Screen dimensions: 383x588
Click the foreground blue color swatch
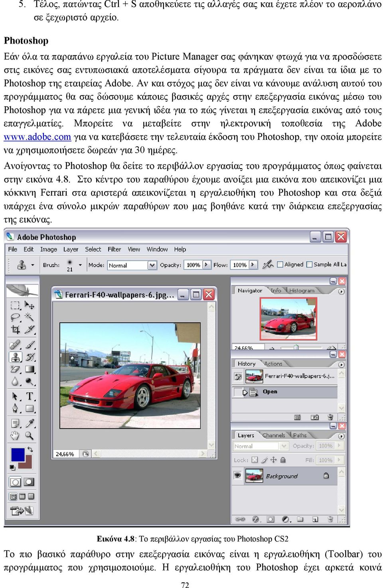pos(18,455)
